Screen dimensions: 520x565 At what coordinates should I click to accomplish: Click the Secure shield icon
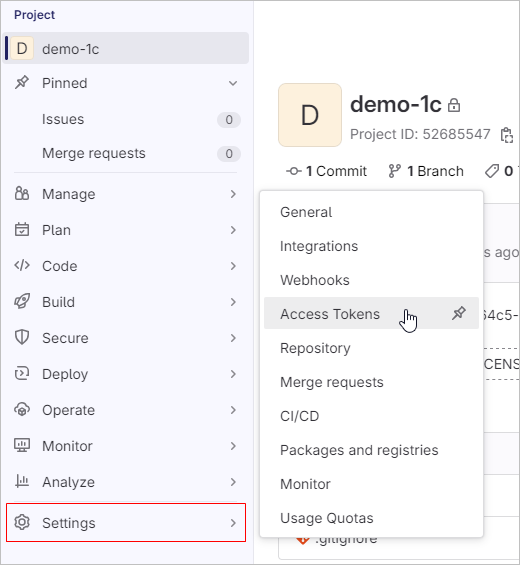22,338
